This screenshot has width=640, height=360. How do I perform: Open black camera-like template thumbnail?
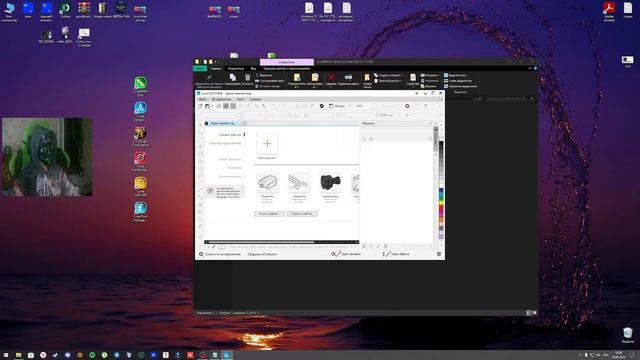click(330, 182)
